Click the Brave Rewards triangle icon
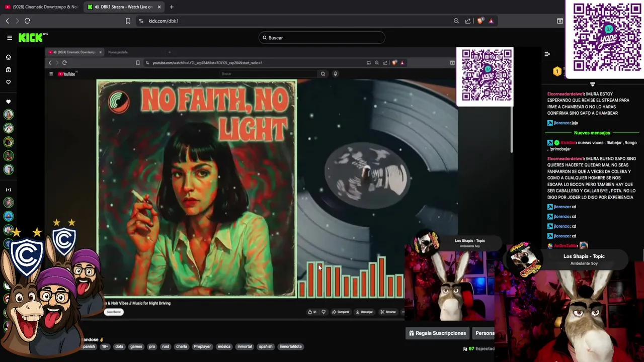Screen dimensions: 644x362 coord(491,21)
